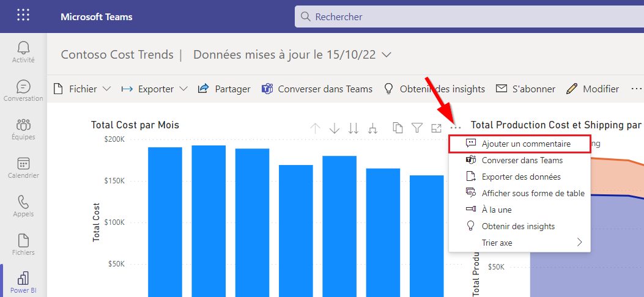Image resolution: width=644 pixels, height=297 pixels.
Task: Open Calendrier in the Teams sidebar
Action: click(x=23, y=168)
